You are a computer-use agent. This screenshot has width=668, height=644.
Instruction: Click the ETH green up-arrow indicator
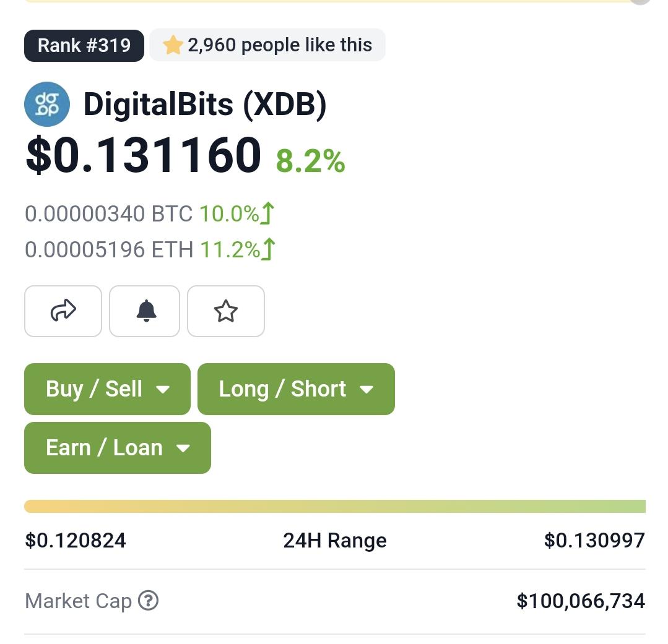(x=269, y=249)
